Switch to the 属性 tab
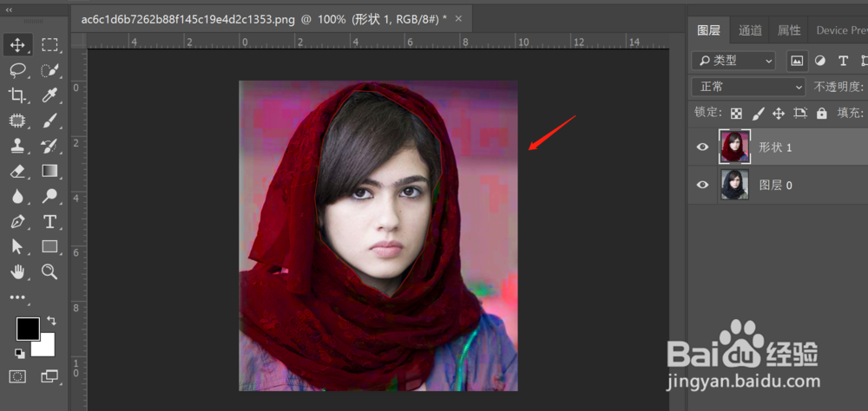The height and width of the screenshot is (411, 868). pyautogui.click(x=789, y=30)
